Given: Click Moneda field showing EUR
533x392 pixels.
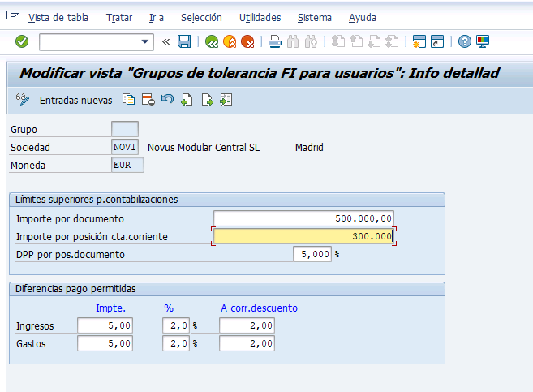Looking at the screenshot, I should 127,165.
